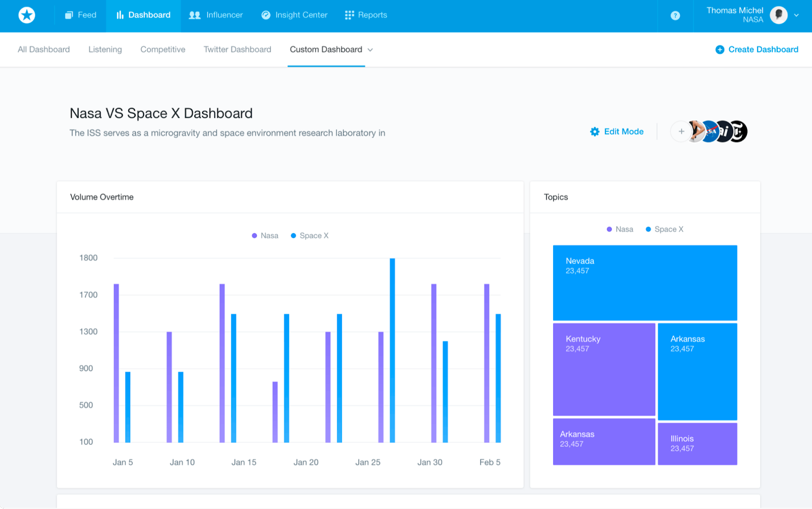Viewport: 812px width, 509px height.
Task: Click the Insight Center gauge icon
Action: [x=266, y=15]
